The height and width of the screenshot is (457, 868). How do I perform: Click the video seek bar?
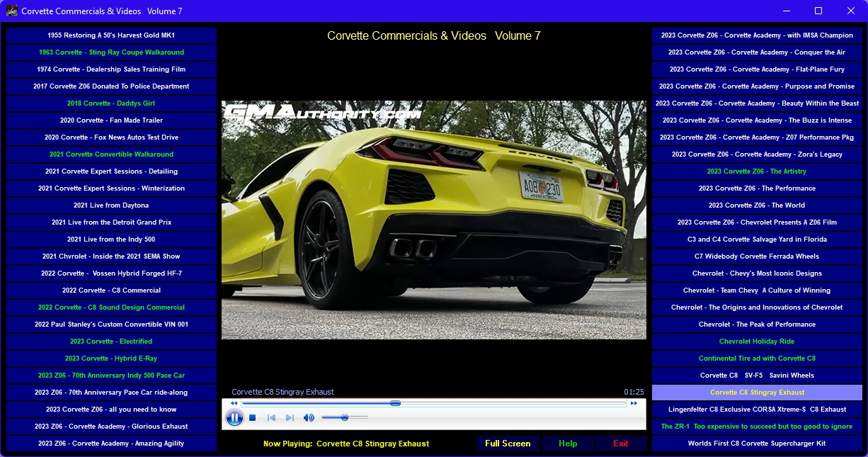pos(434,403)
